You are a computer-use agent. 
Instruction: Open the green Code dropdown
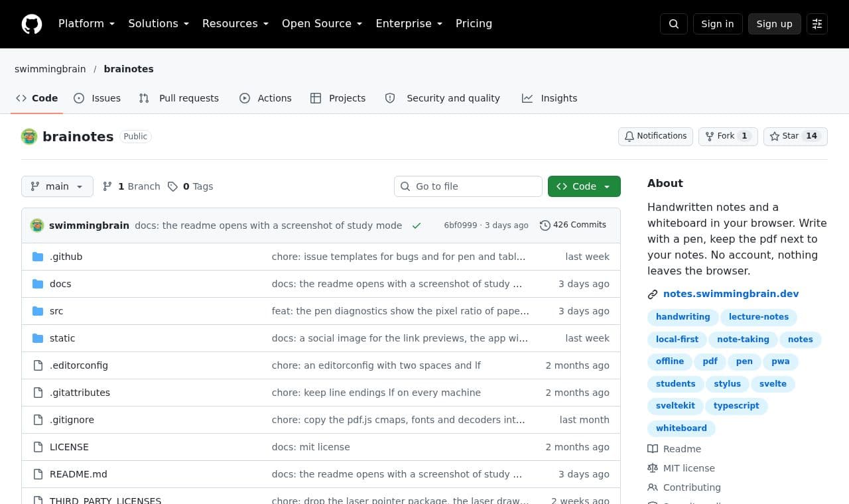(x=584, y=186)
